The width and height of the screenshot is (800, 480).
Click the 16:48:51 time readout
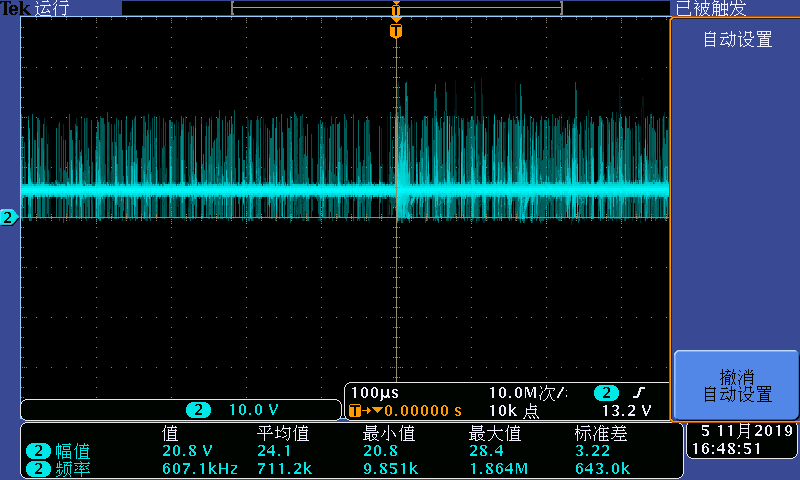[726, 449]
